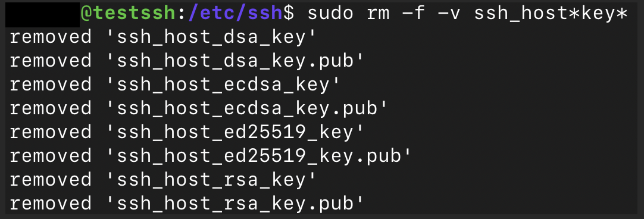Click the 'rm' command text
Image resolution: width=644 pixels, height=219 pixels.
coord(378,14)
